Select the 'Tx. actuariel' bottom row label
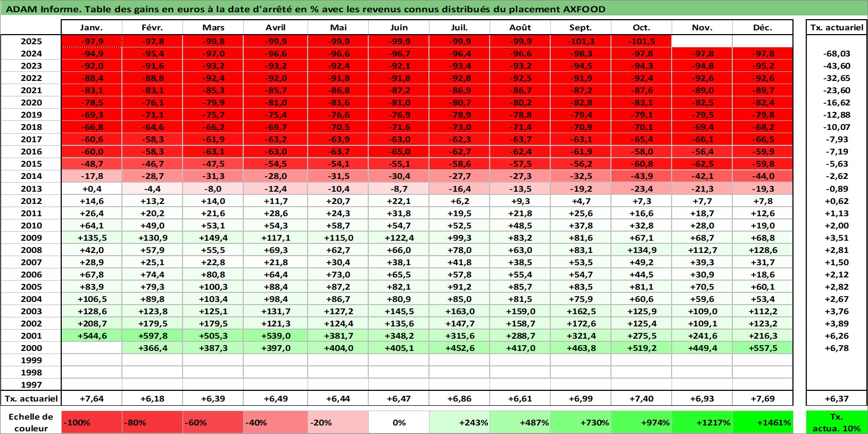The width and height of the screenshot is (868, 434). (x=31, y=398)
